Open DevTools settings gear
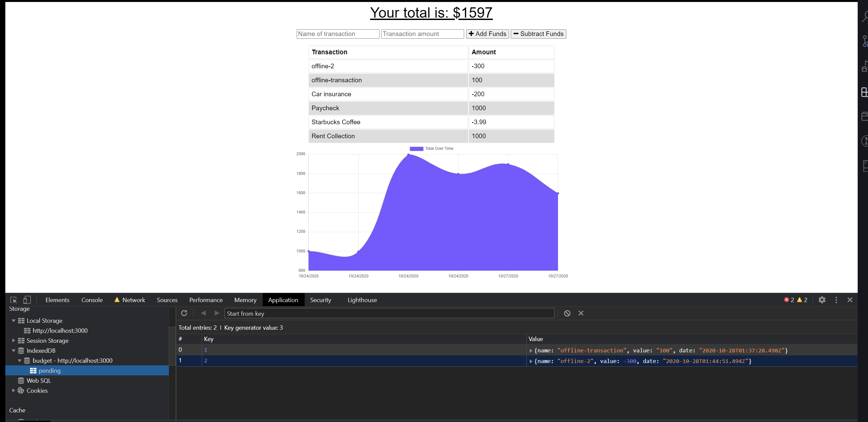 [822, 300]
